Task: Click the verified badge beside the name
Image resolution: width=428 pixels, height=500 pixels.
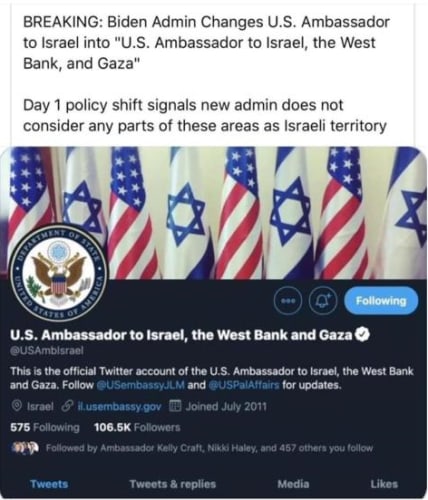Action: click(362, 334)
